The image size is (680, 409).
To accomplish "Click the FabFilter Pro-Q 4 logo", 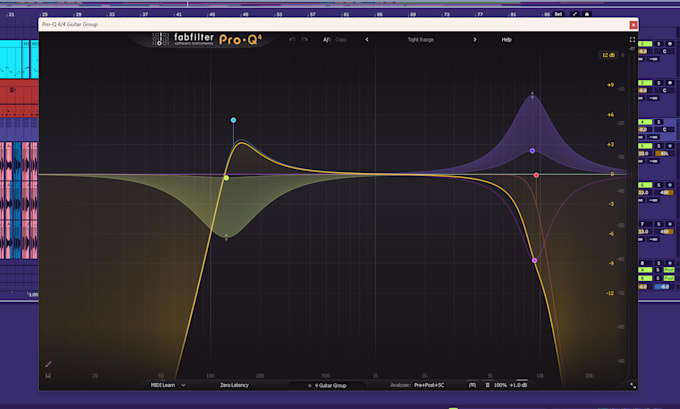I will (207, 39).
